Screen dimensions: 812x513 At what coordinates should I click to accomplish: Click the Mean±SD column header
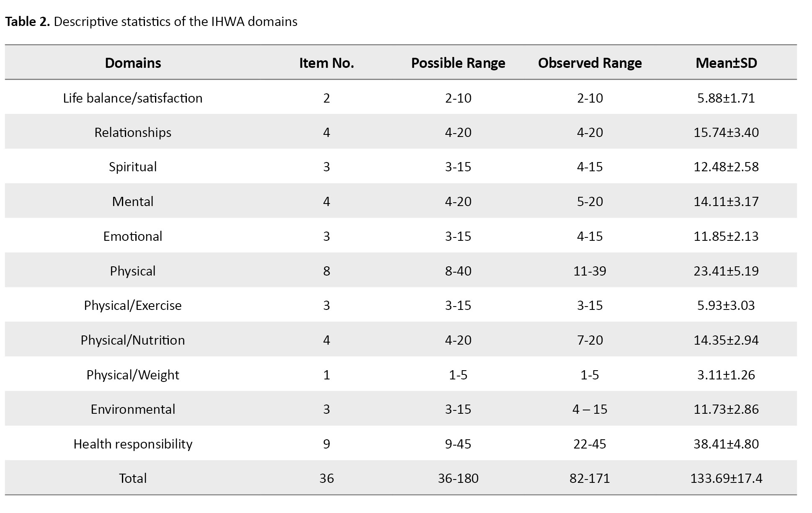(x=726, y=63)
